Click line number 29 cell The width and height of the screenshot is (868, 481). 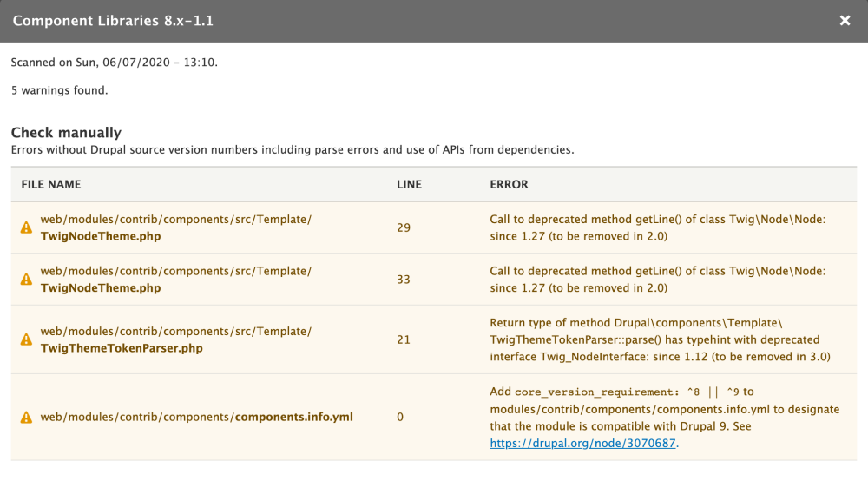tap(404, 227)
